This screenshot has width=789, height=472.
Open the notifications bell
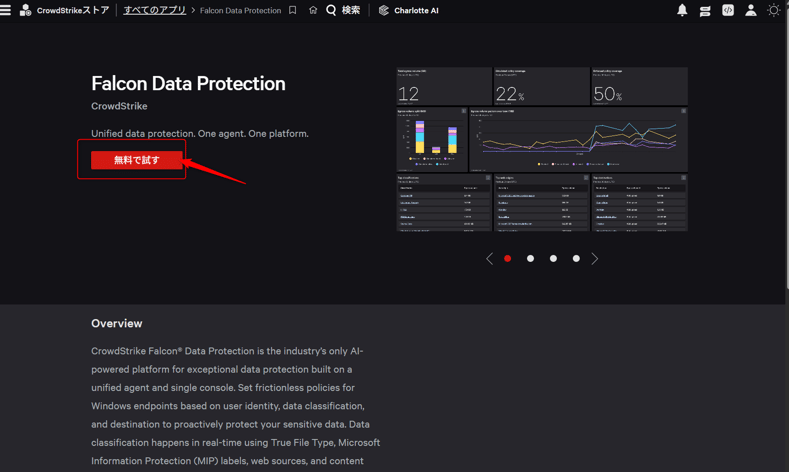[682, 10]
